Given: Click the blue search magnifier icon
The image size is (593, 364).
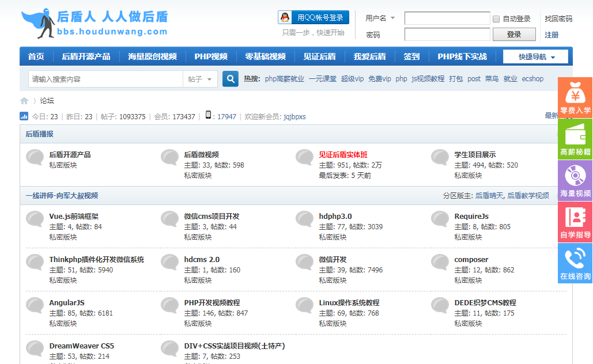Looking at the screenshot, I should [231, 79].
